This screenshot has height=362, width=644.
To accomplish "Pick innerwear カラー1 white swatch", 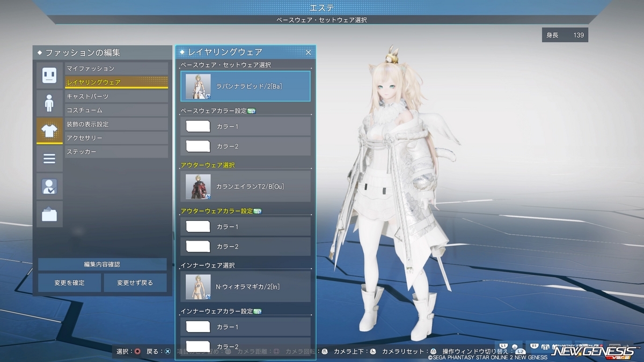I will click(x=197, y=327).
